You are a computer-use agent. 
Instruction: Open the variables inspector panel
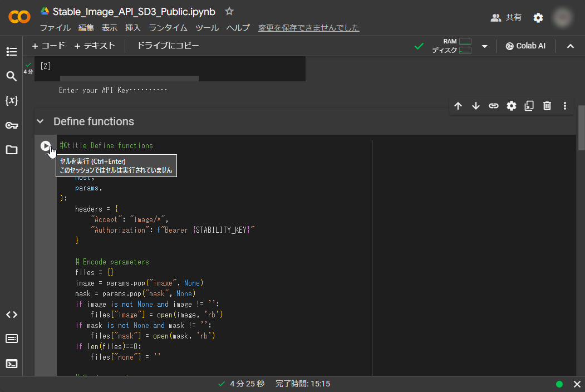pos(12,100)
